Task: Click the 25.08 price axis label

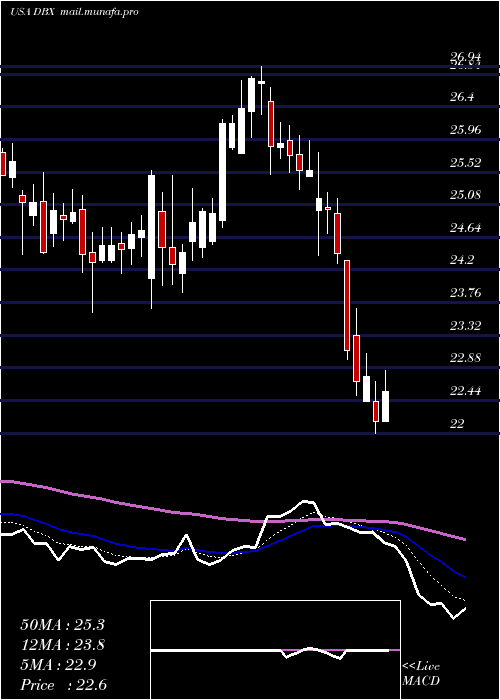Action: pyautogui.click(x=466, y=195)
